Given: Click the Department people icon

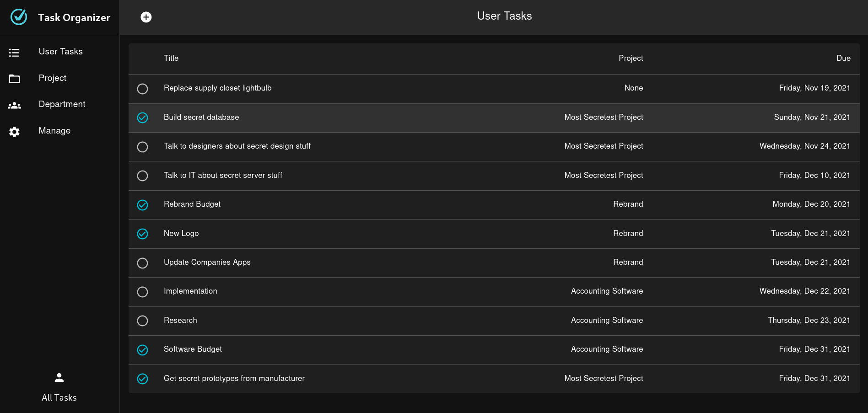Looking at the screenshot, I should click(x=14, y=105).
